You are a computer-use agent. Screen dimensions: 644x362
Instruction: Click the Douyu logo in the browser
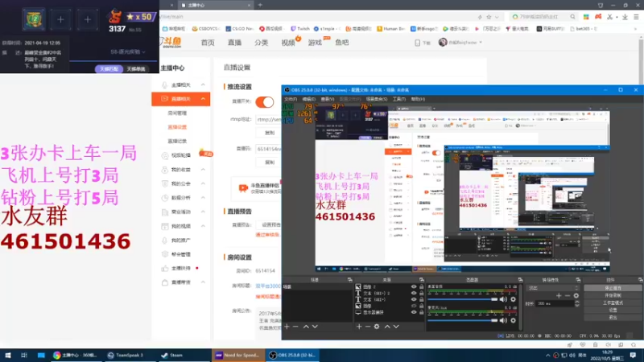pos(171,43)
